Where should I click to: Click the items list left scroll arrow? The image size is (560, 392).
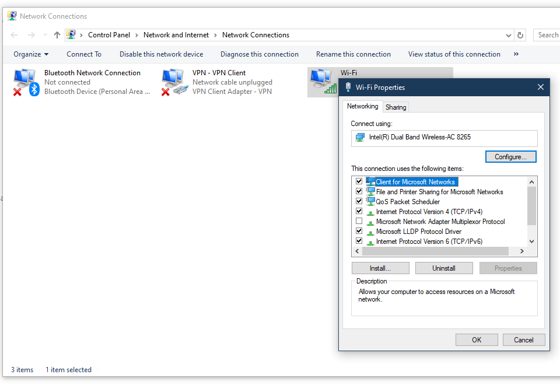pyautogui.click(x=357, y=251)
